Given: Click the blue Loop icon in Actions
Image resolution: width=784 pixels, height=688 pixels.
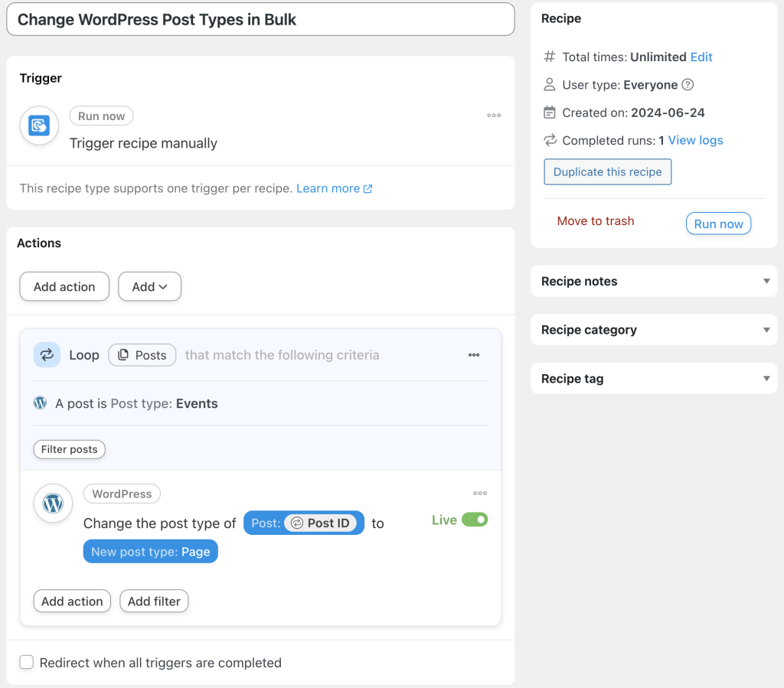Looking at the screenshot, I should click(x=47, y=354).
